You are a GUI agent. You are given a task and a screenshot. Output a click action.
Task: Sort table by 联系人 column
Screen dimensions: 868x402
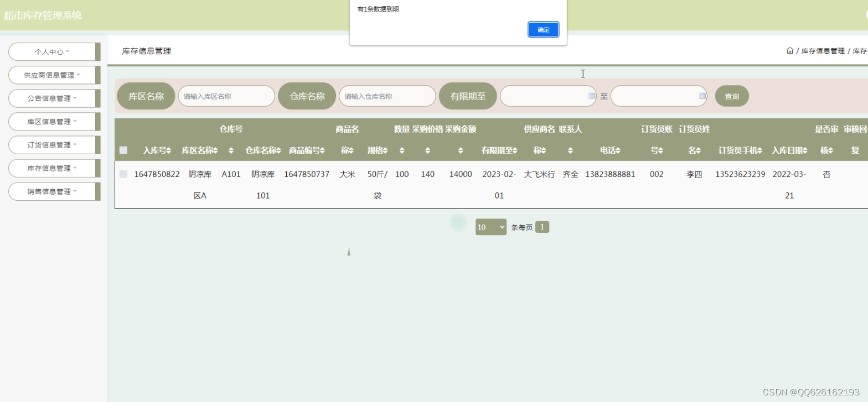point(570,150)
